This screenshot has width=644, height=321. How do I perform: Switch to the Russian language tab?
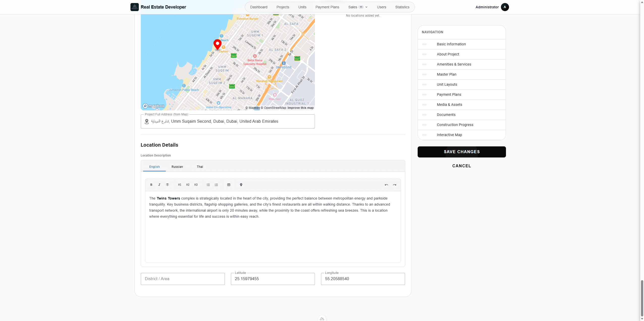point(177,167)
